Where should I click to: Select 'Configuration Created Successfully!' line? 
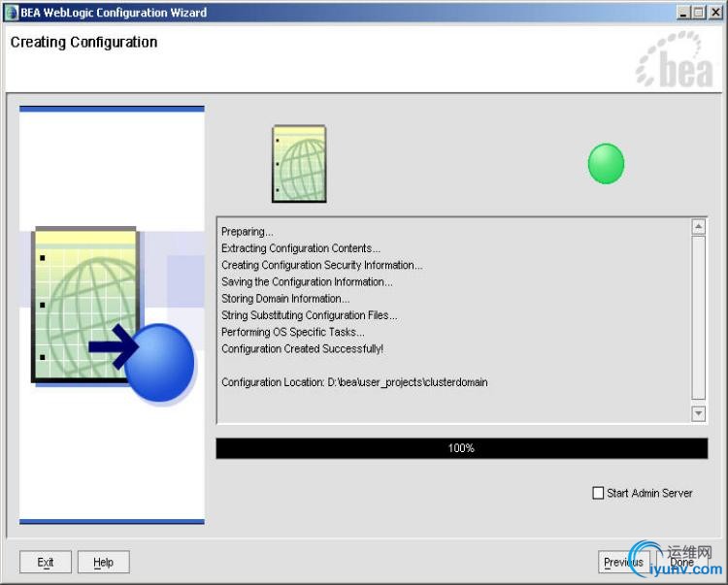[302, 348]
